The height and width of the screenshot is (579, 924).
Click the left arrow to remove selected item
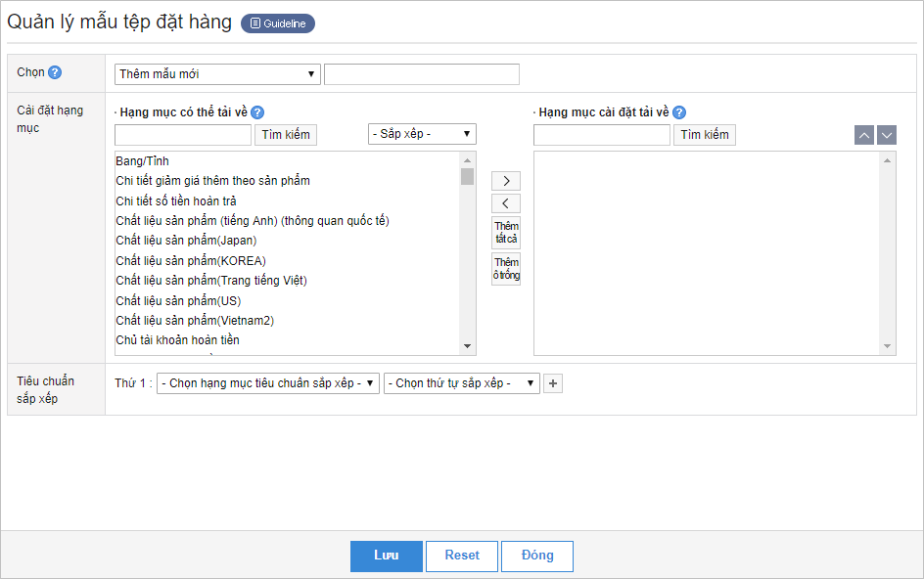click(x=506, y=203)
